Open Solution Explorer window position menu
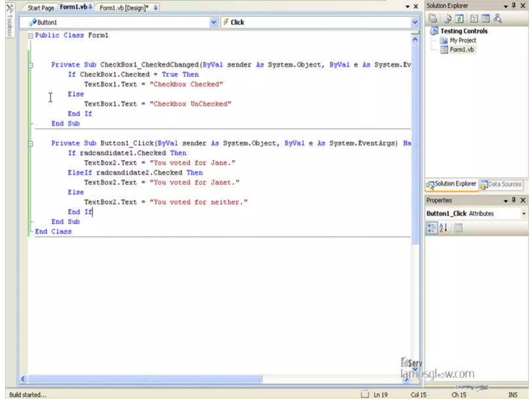 (x=506, y=6)
